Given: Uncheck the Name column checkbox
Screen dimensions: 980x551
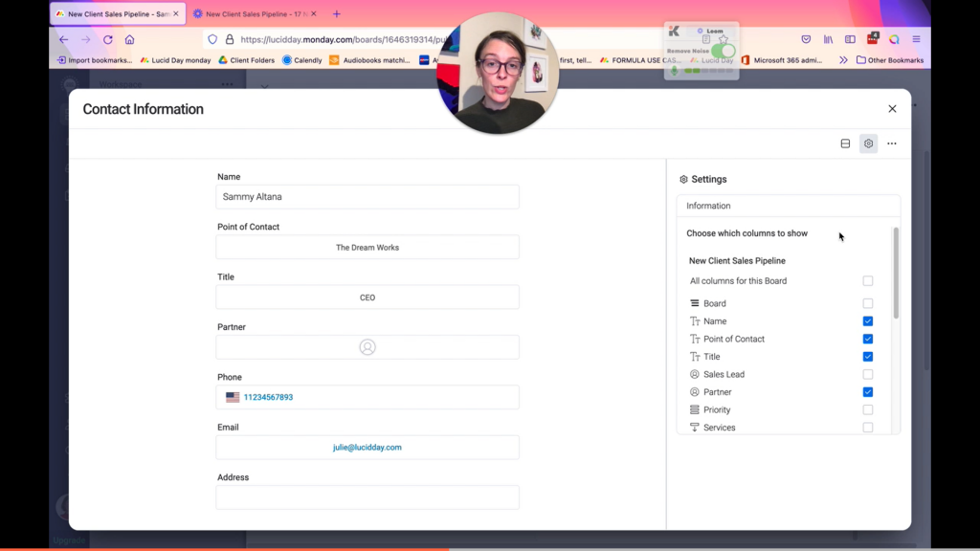Looking at the screenshot, I should point(867,321).
